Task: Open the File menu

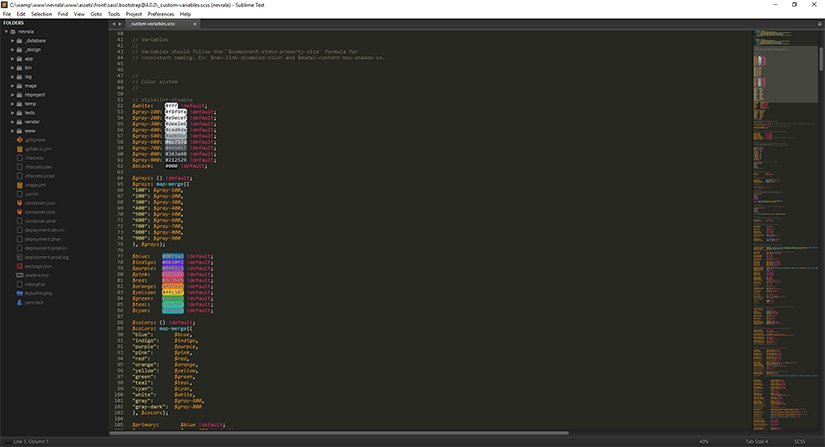Action: 7,14
